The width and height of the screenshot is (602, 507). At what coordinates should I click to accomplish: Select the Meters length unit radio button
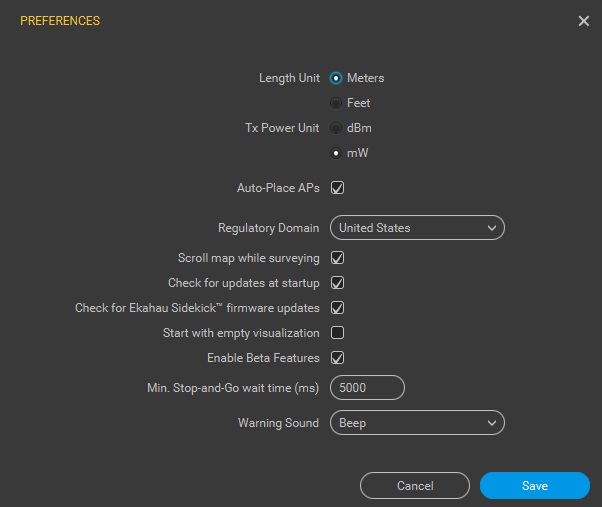tap(336, 78)
